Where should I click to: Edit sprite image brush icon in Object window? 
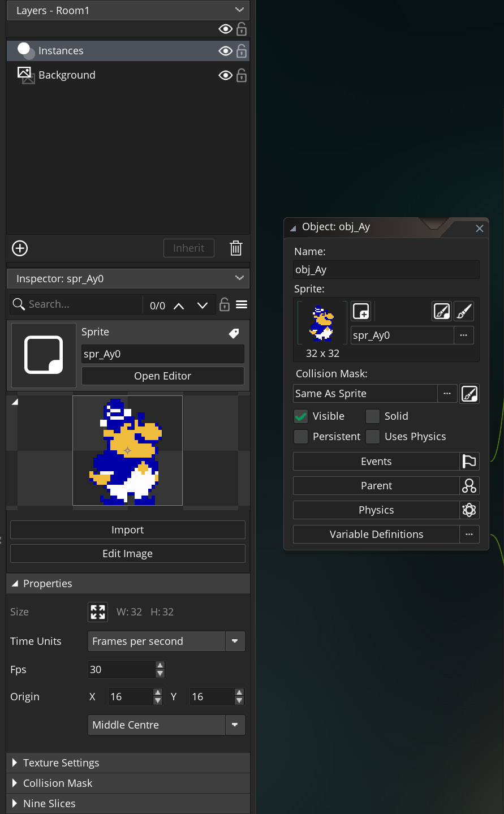point(464,311)
